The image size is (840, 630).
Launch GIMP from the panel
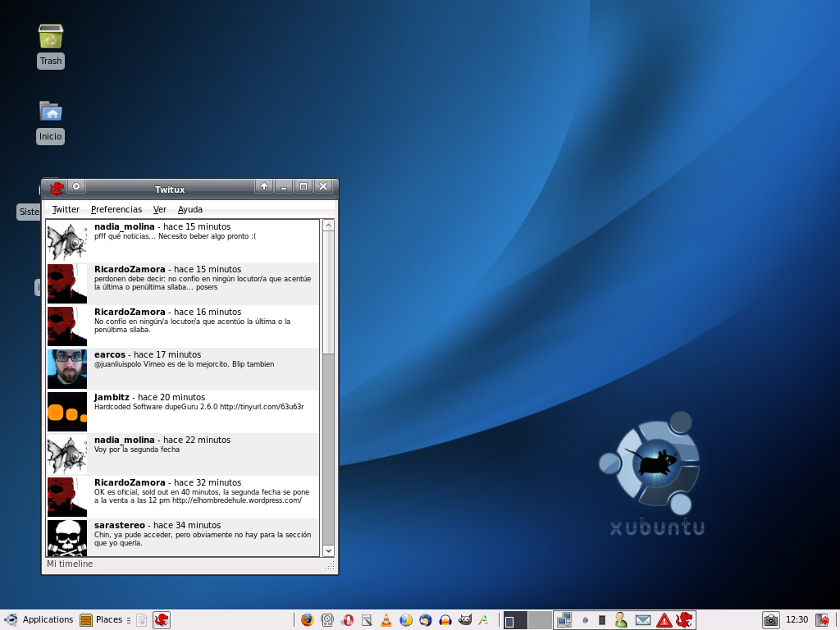tap(465, 620)
